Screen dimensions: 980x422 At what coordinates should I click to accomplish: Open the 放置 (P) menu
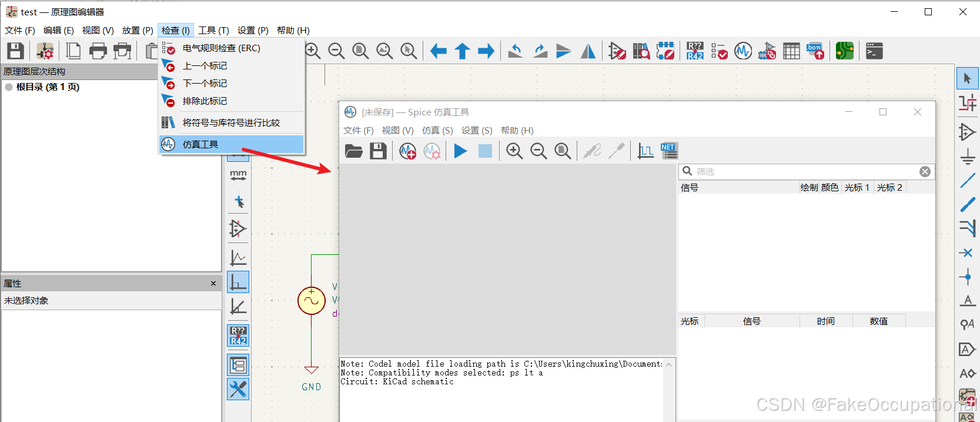138,31
